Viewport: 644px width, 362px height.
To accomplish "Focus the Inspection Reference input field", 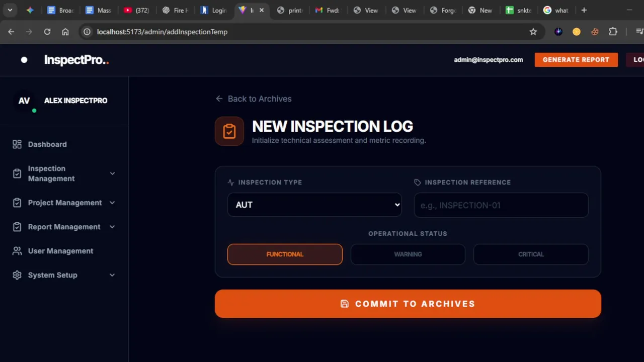I will click(501, 205).
